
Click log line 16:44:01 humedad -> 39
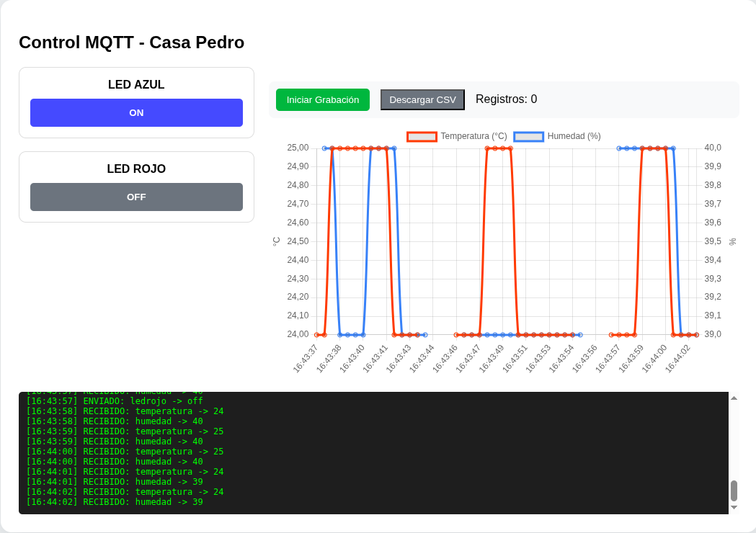tap(115, 482)
